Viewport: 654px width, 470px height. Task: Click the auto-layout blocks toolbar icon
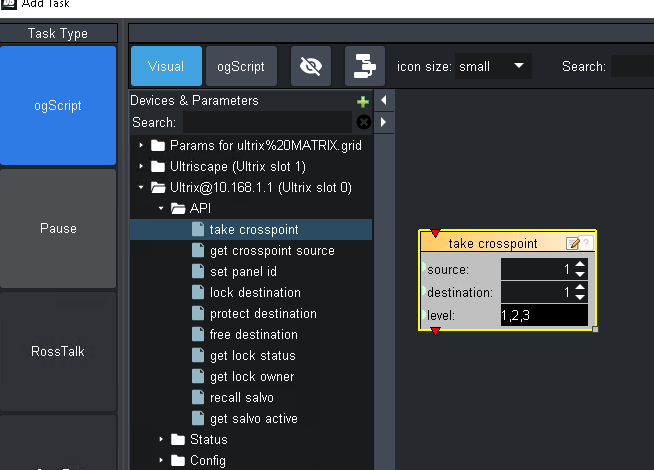click(365, 66)
